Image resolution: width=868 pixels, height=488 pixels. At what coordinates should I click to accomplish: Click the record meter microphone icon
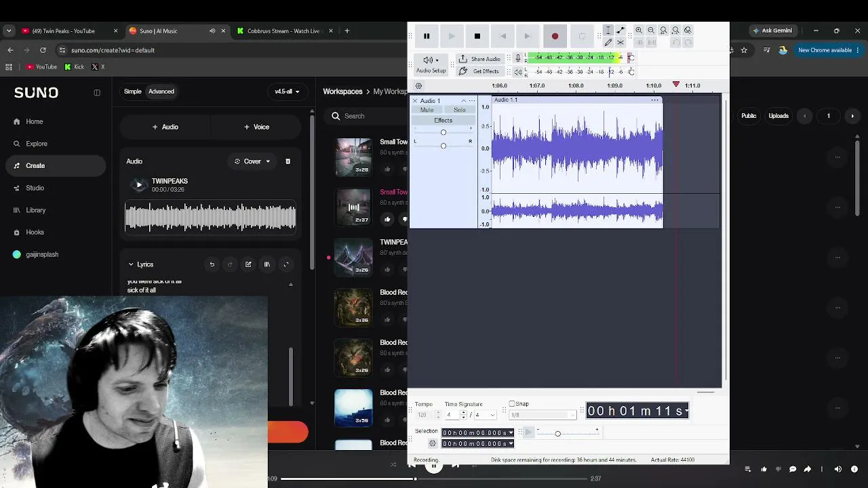point(518,58)
